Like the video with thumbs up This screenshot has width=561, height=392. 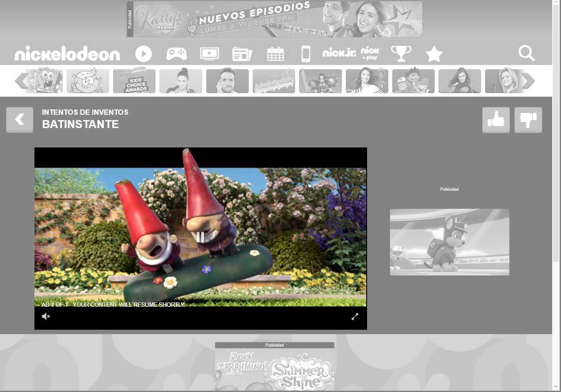pos(496,120)
